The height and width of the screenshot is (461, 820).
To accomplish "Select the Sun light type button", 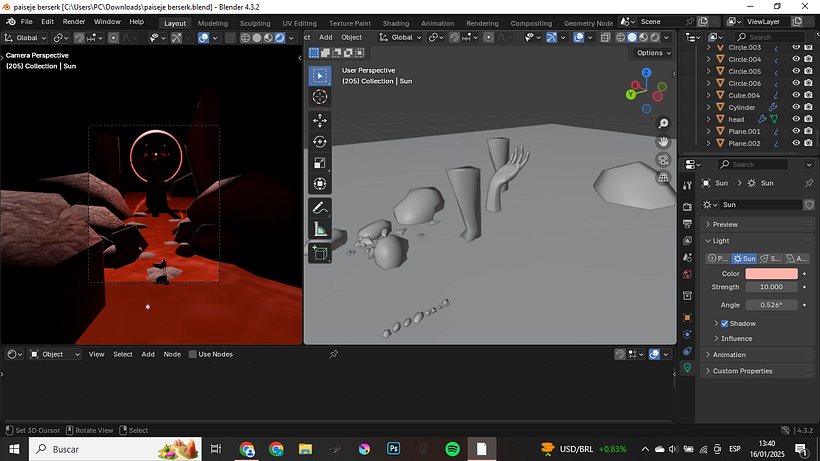I will pos(745,258).
